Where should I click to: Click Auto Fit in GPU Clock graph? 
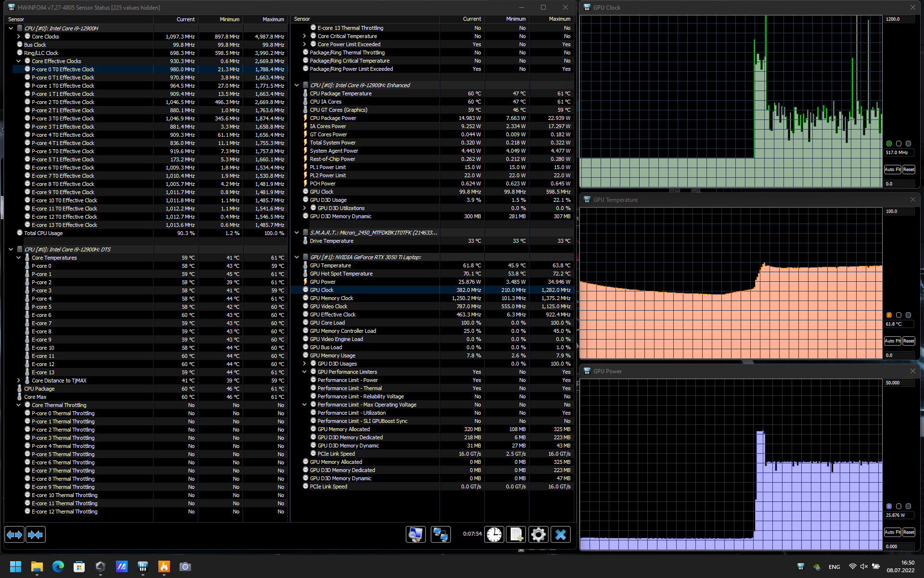click(x=892, y=170)
